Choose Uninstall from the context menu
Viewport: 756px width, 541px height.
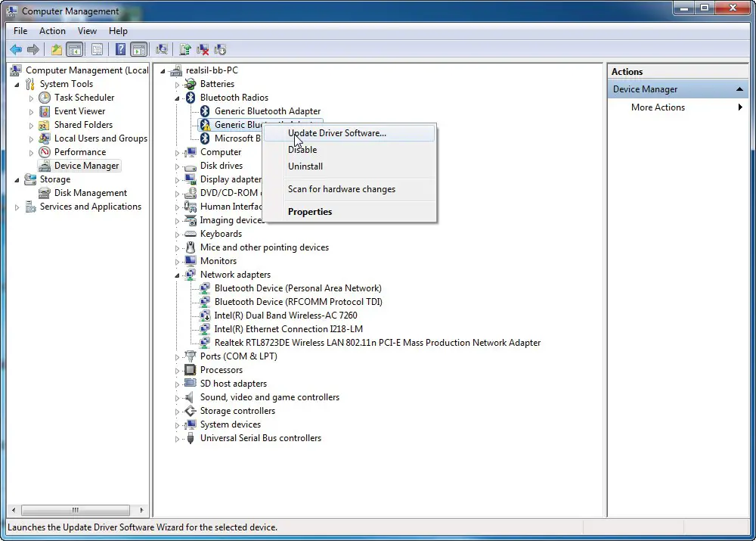(x=349, y=166)
